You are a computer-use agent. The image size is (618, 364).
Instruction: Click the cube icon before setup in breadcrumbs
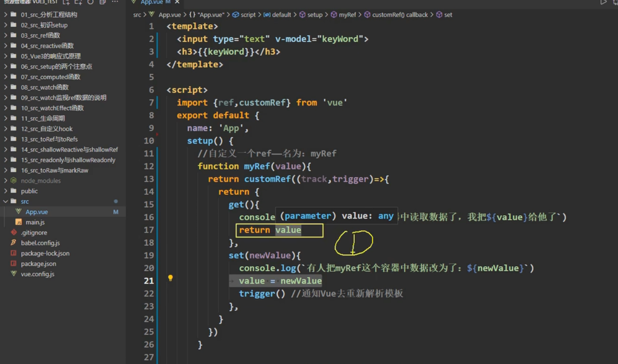(302, 15)
